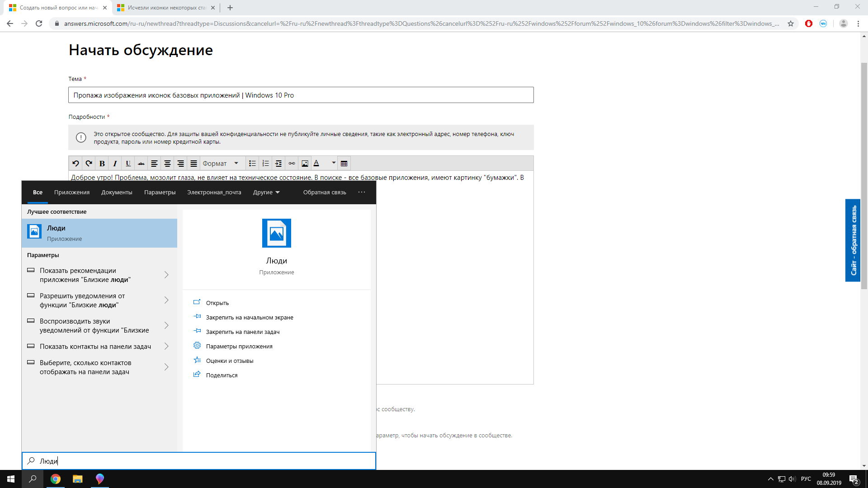This screenshot has width=868, height=488.
Task: Click the volume icon in system tray
Action: [792, 479]
